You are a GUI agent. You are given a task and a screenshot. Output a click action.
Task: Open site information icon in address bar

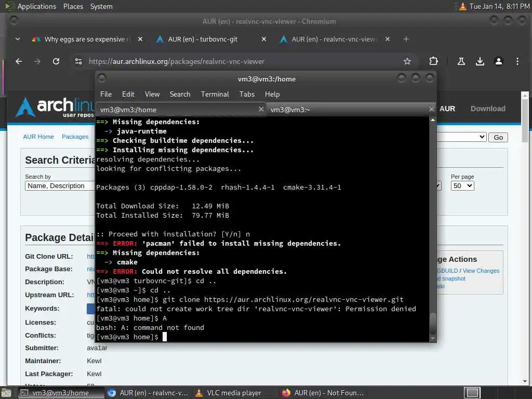pyautogui.click(x=78, y=61)
